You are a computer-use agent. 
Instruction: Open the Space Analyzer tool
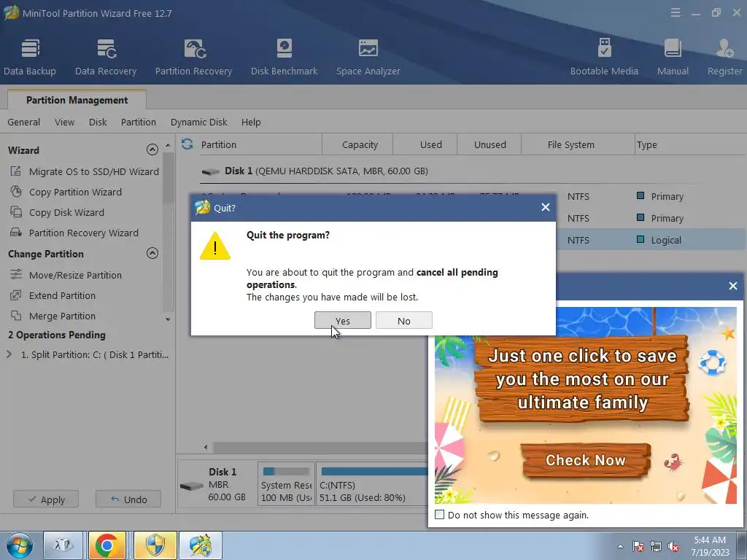368,57
